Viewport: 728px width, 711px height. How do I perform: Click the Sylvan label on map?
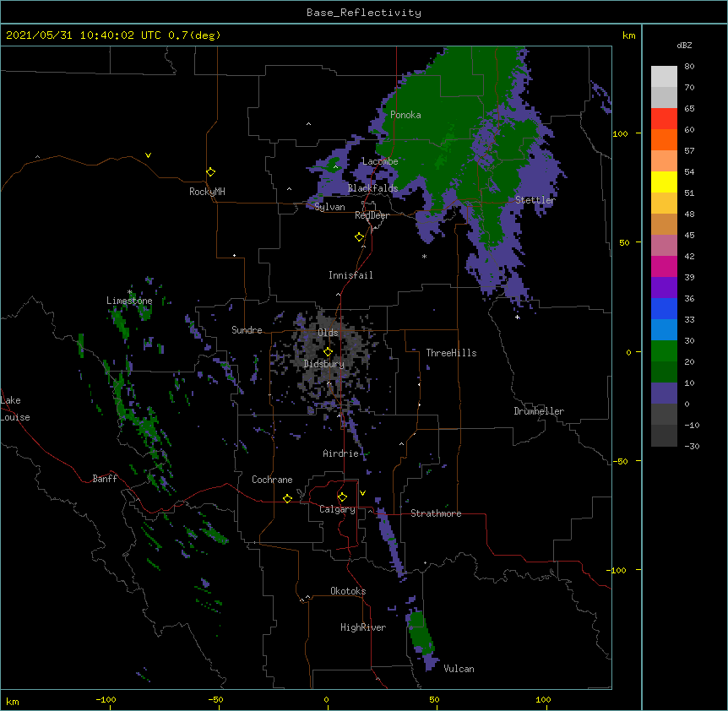coord(329,207)
